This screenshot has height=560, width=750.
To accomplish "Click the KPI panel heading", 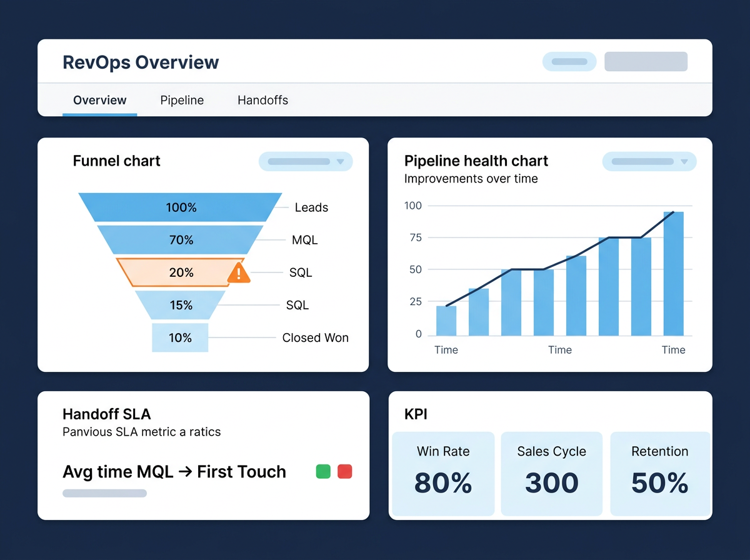I will (x=416, y=414).
